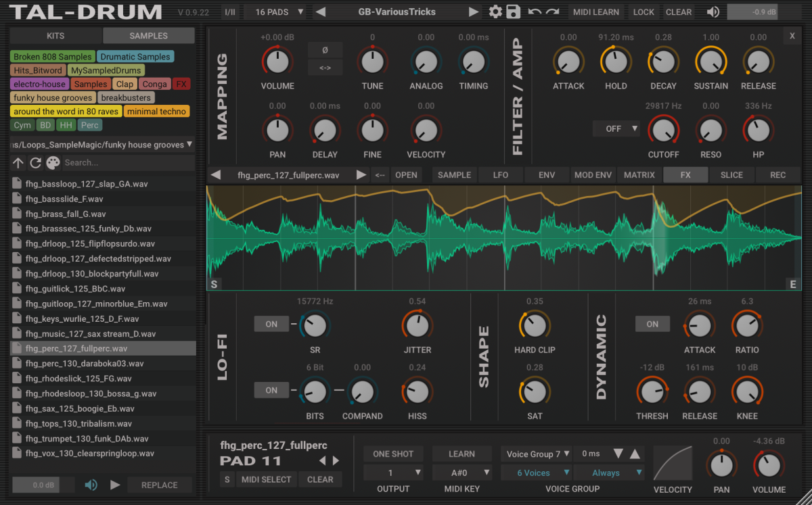
Task: Open the 0 ms voice group dropdown
Action: coord(591,454)
